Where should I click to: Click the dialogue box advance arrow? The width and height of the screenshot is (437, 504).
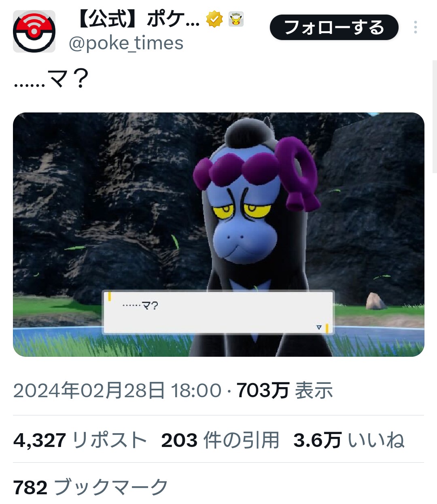point(319,327)
